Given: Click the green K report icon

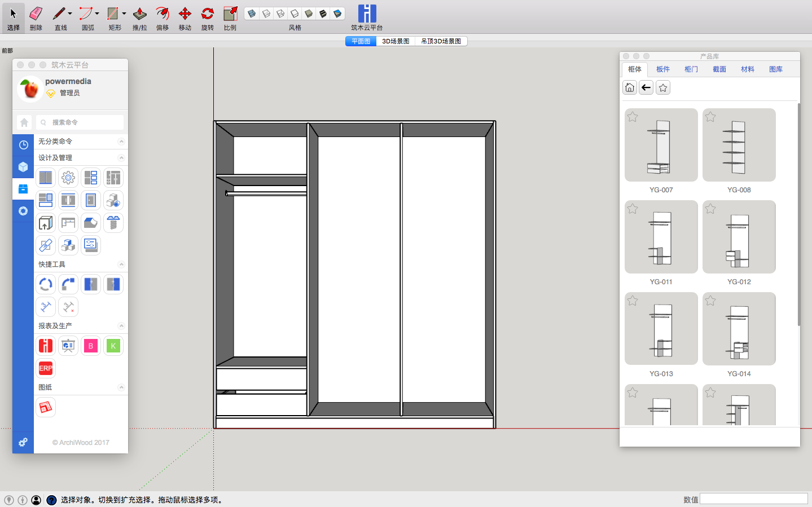Looking at the screenshot, I should tap(113, 346).
